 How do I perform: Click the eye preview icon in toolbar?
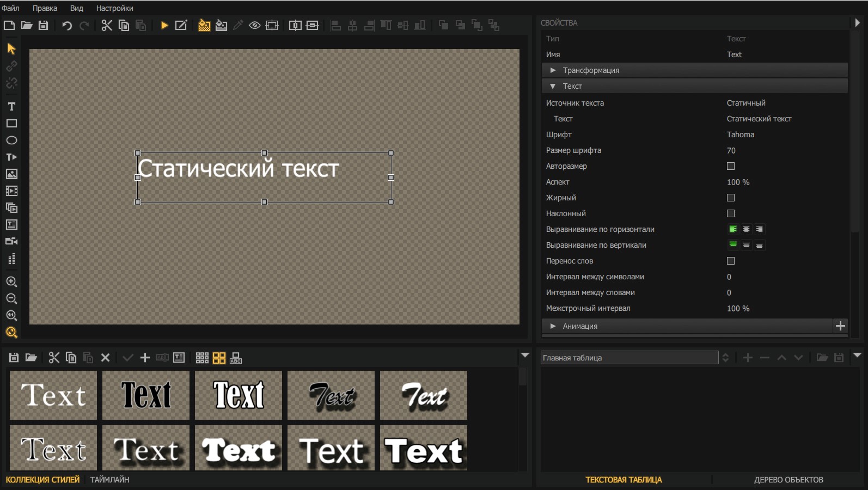(254, 25)
